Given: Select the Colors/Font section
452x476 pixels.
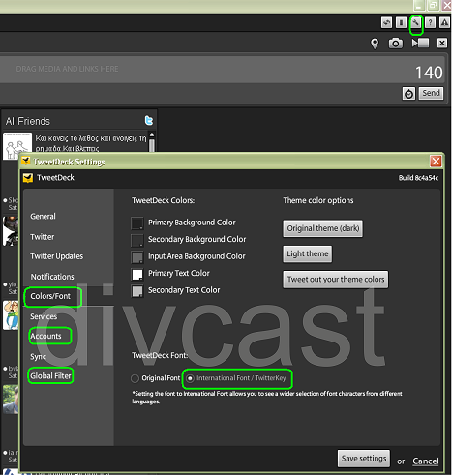Looking at the screenshot, I should 50,296.
